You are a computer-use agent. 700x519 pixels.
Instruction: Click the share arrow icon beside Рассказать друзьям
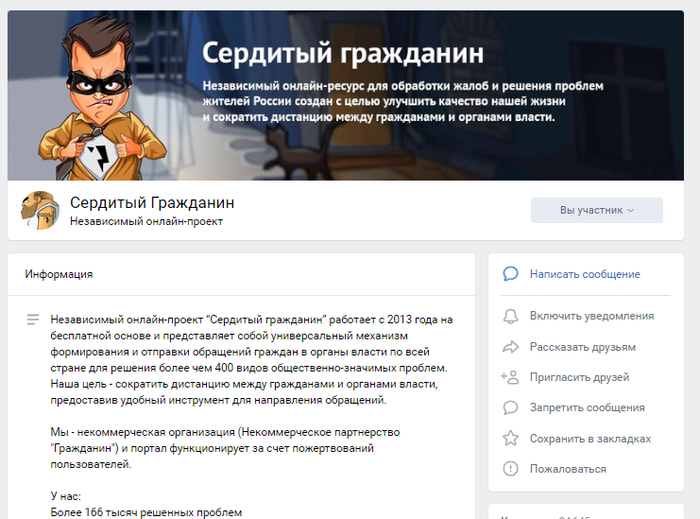(510, 347)
